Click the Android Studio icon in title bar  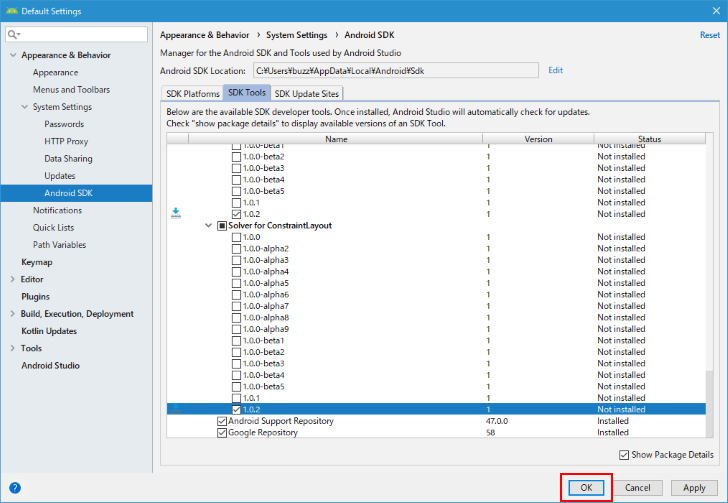12,11
